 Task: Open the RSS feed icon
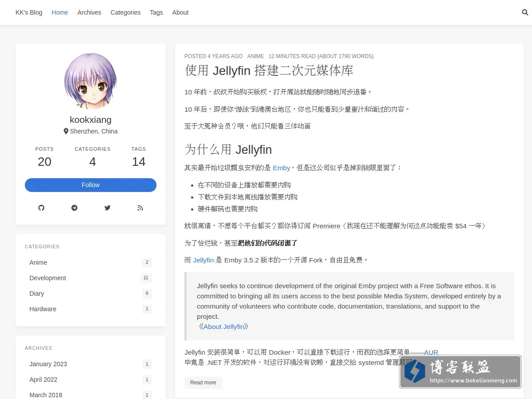(x=140, y=208)
